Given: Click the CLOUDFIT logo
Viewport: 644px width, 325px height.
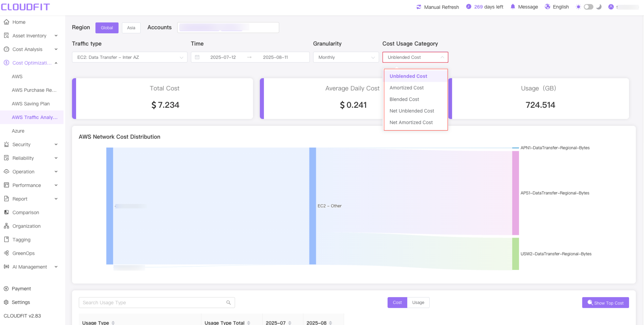Looking at the screenshot, I should click(25, 7).
